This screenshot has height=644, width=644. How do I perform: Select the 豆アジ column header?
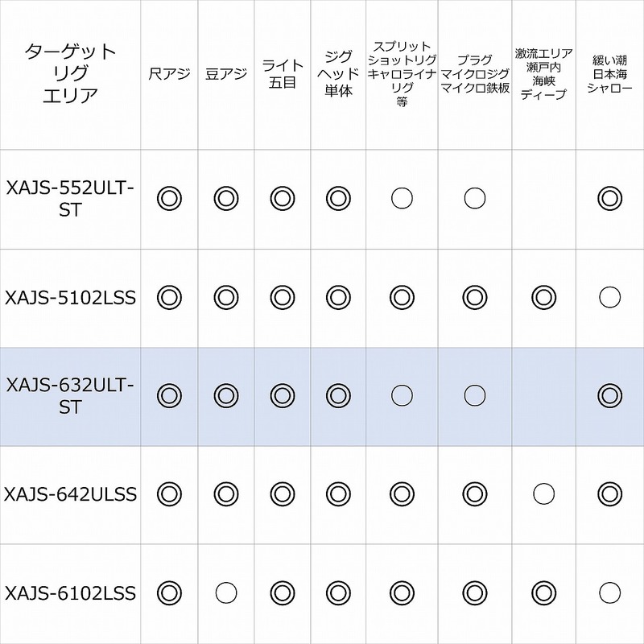tap(225, 72)
